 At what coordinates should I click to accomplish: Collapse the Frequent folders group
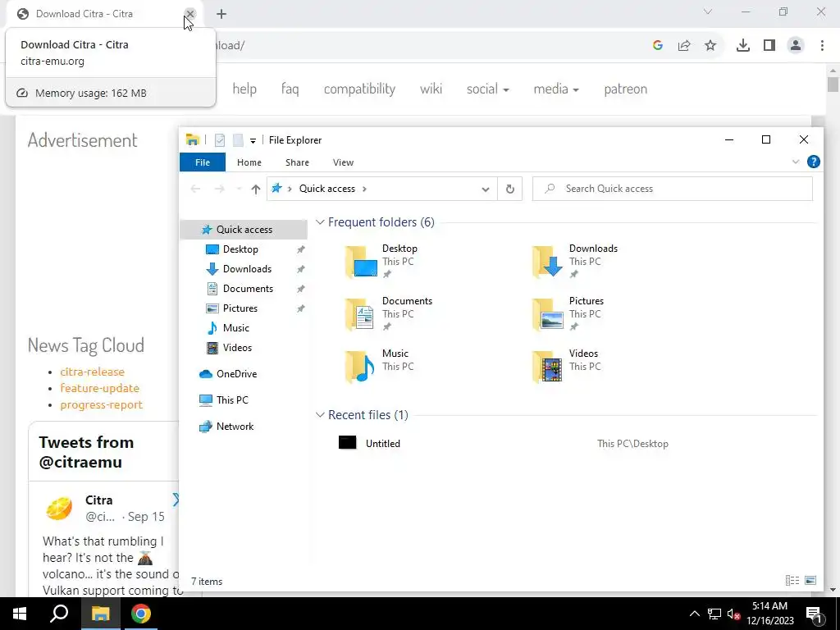[x=320, y=221]
